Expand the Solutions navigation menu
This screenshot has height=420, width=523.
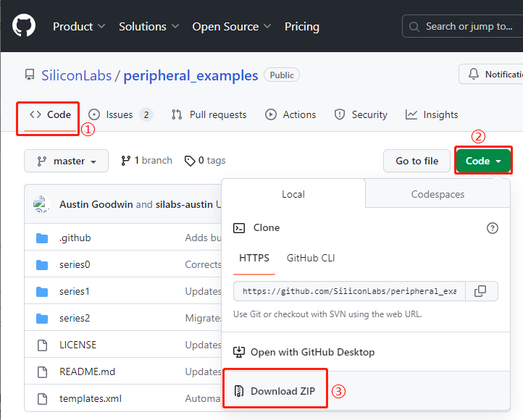pos(148,27)
